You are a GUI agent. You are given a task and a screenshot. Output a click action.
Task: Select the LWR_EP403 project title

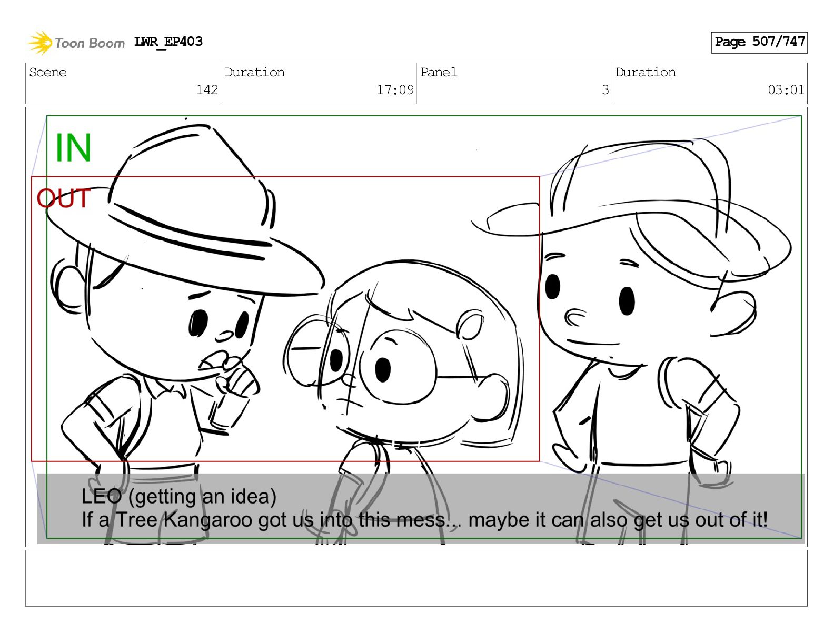pos(168,42)
